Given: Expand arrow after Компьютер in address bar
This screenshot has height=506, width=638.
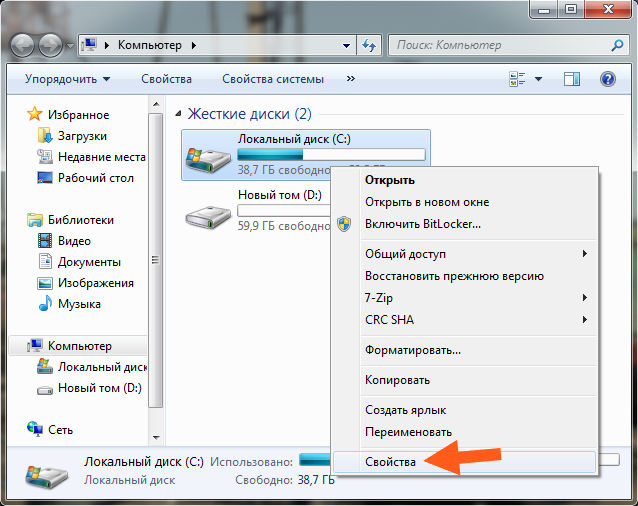Looking at the screenshot, I should tap(194, 45).
